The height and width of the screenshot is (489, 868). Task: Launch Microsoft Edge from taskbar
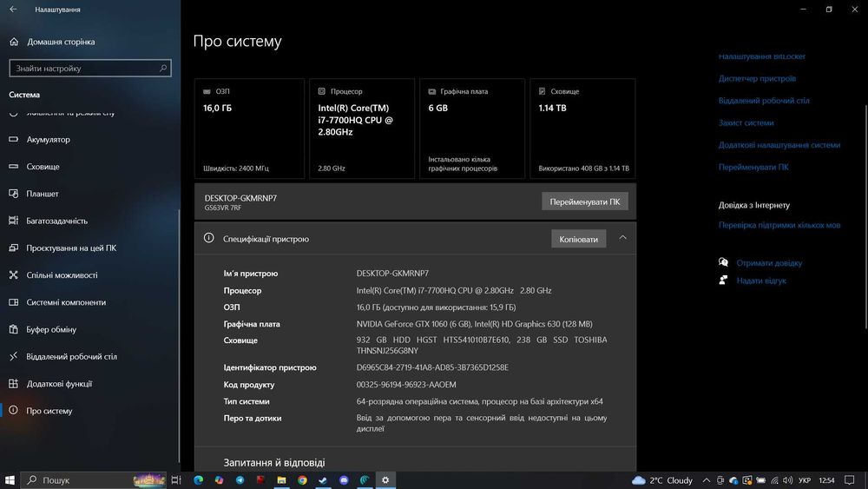[x=198, y=480]
